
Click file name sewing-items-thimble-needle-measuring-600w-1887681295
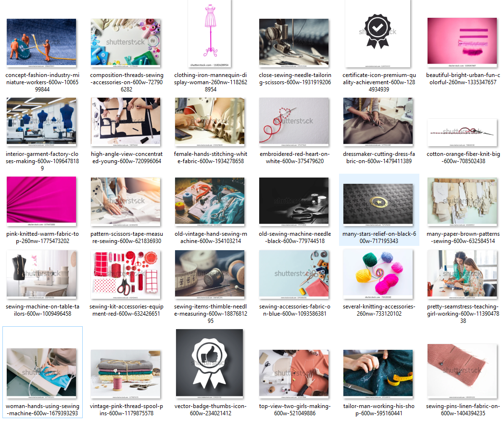pos(211,314)
